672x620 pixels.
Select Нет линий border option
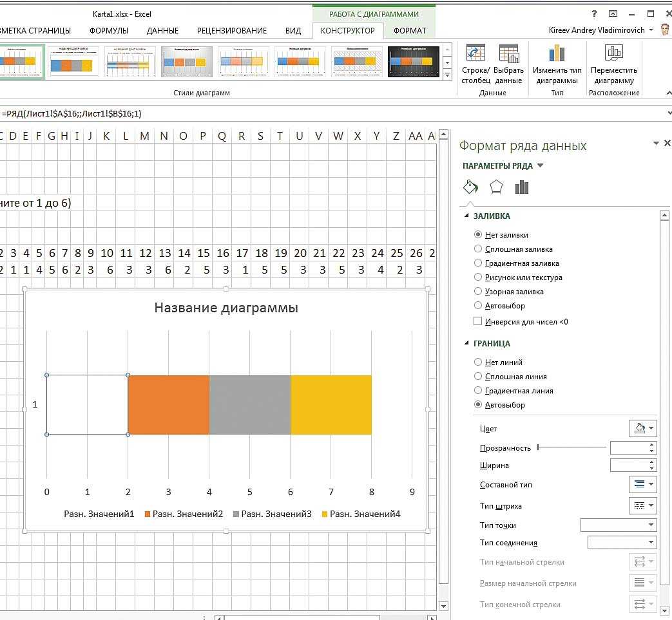click(x=478, y=362)
